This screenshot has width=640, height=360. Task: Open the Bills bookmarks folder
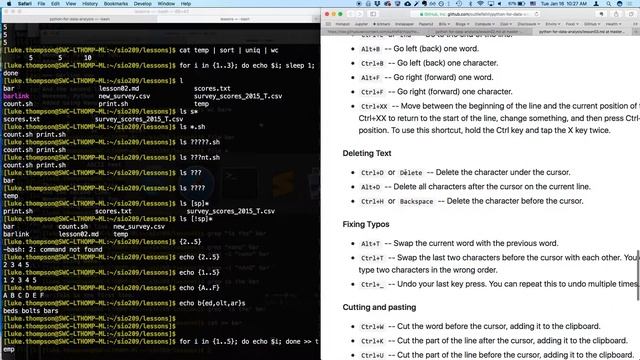(444, 24)
